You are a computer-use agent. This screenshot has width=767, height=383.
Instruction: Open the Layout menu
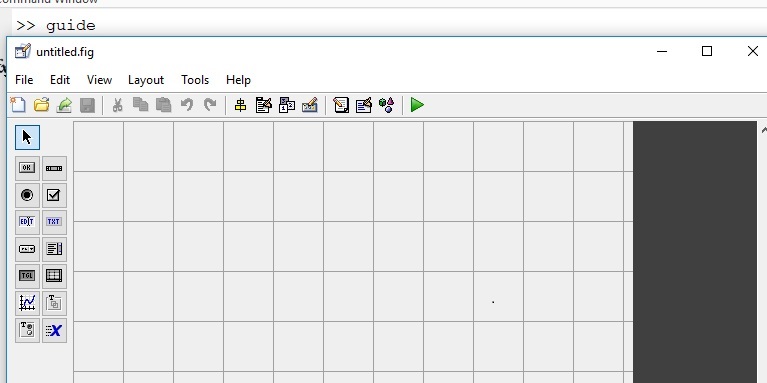146,80
